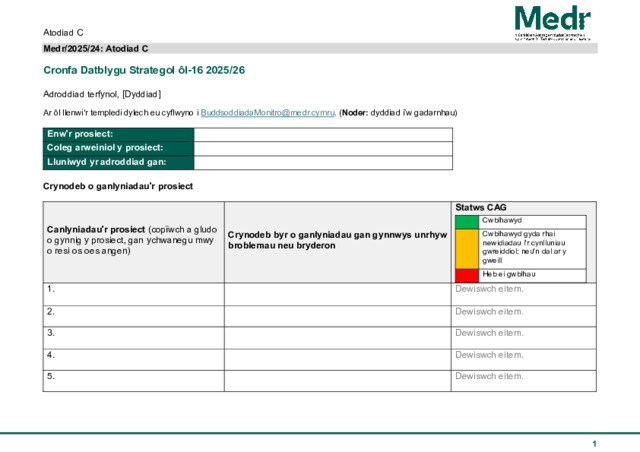
Task: Click the red Heb ei gwblhau swatch
Action: pyautogui.click(x=467, y=274)
